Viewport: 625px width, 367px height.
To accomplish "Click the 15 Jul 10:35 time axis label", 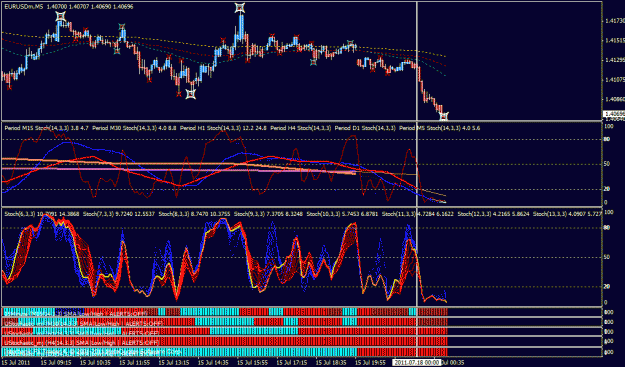I will 94,363.
